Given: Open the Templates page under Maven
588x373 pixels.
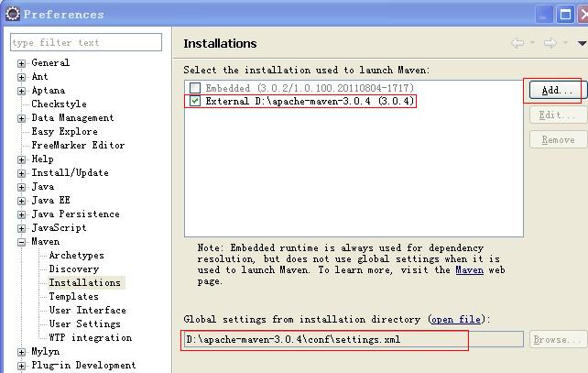Looking at the screenshot, I should click(x=74, y=296).
